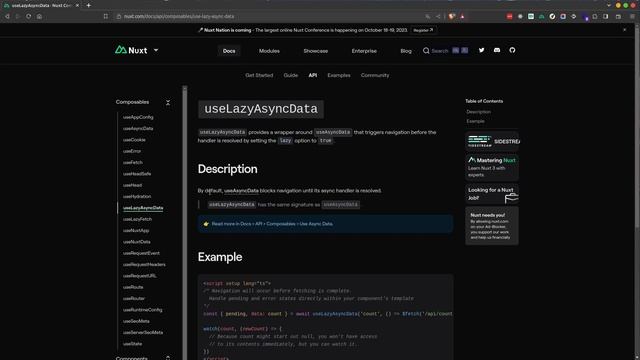Click the share icon in the address bar
Viewport: 640px width, 360px height.
[x=438, y=16]
